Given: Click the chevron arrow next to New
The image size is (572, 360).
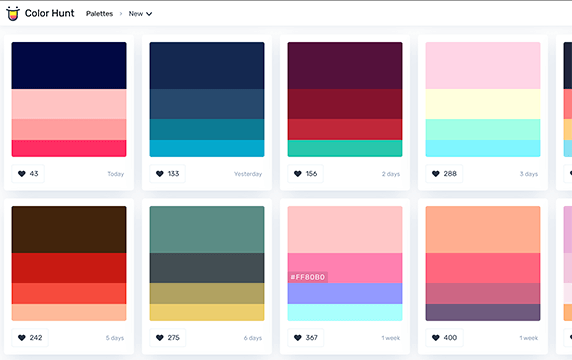Looking at the screenshot, I should point(149,14).
